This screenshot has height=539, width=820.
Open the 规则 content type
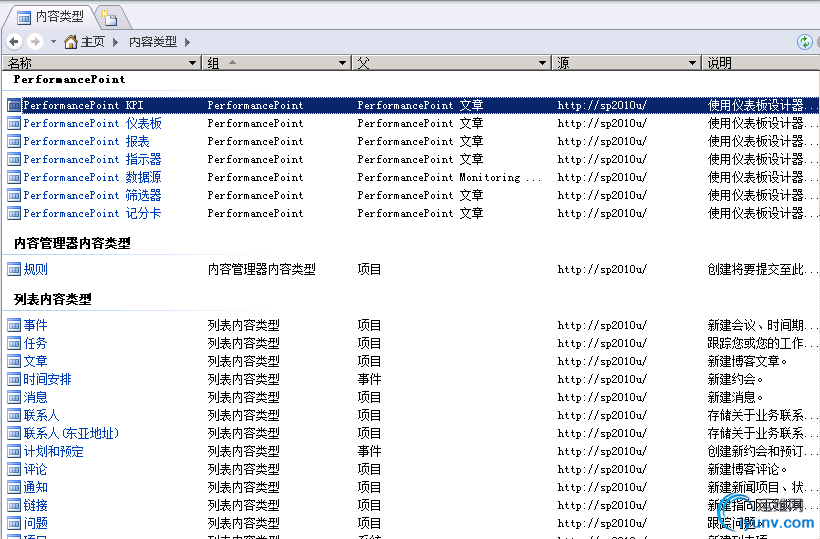36,269
